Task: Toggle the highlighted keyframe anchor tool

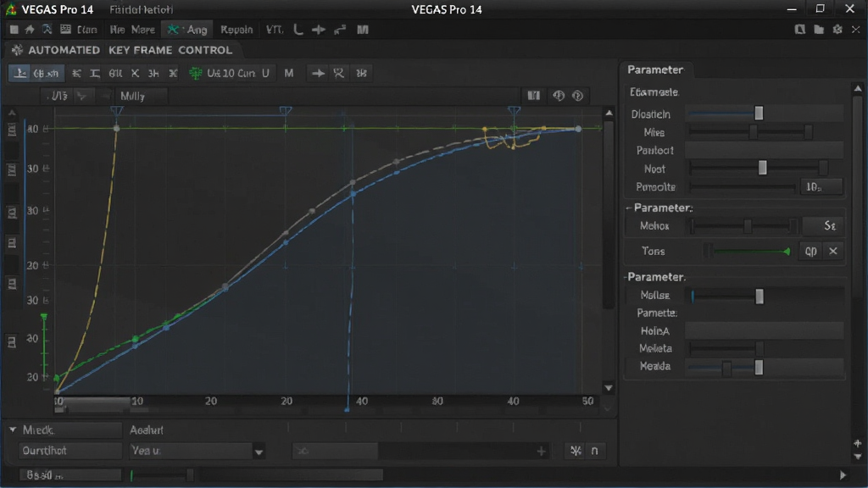Action: click(x=20, y=73)
